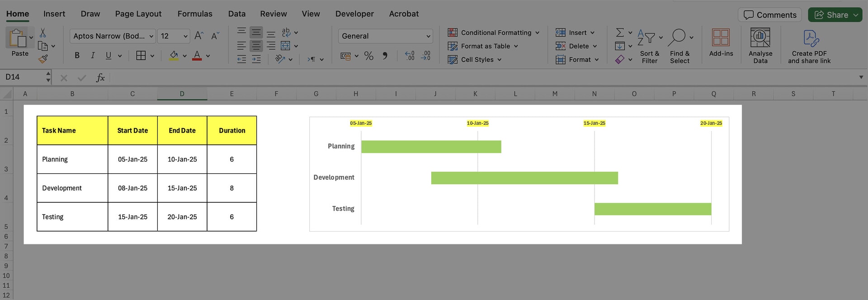This screenshot has height=300, width=868.
Task: Apply percent style
Action: [x=369, y=56]
